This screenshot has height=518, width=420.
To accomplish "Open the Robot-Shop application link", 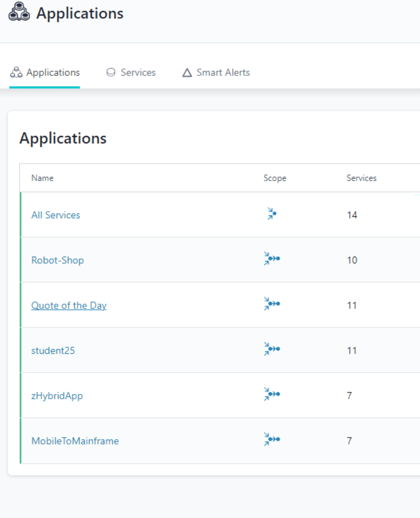I will coord(57,260).
